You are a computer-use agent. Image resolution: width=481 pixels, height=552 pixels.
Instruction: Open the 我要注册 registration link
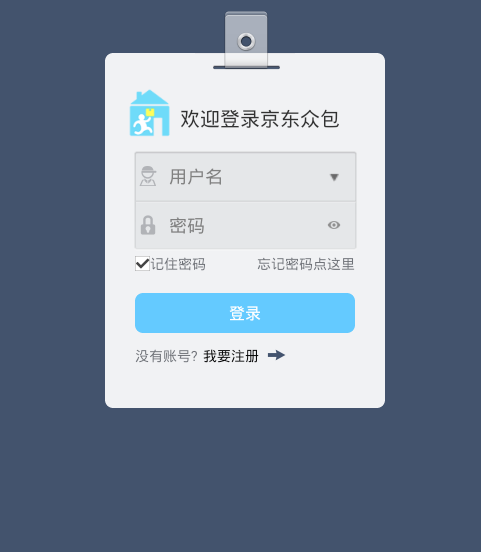(231, 356)
